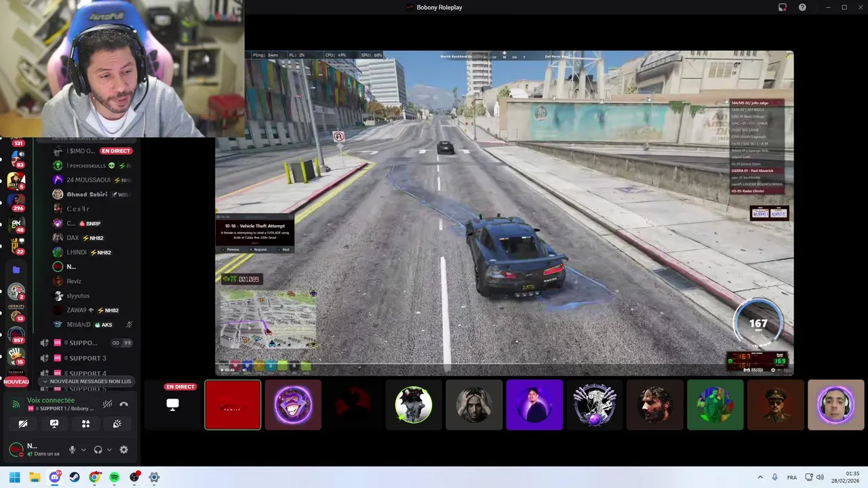The image size is (868, 488).
Task: Open the 00 99 limited SUPPO... voice channel
Action: pos(88,343)
